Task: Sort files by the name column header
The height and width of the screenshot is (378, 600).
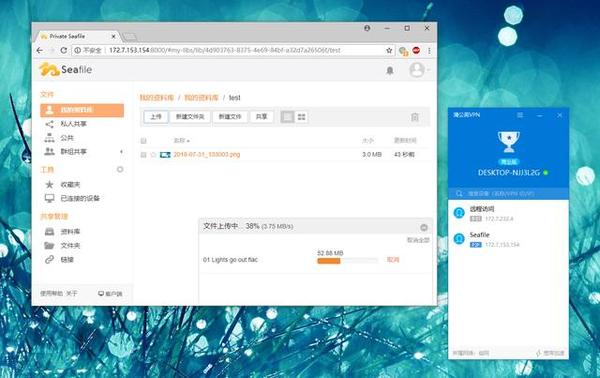Action: click(182, 141)
